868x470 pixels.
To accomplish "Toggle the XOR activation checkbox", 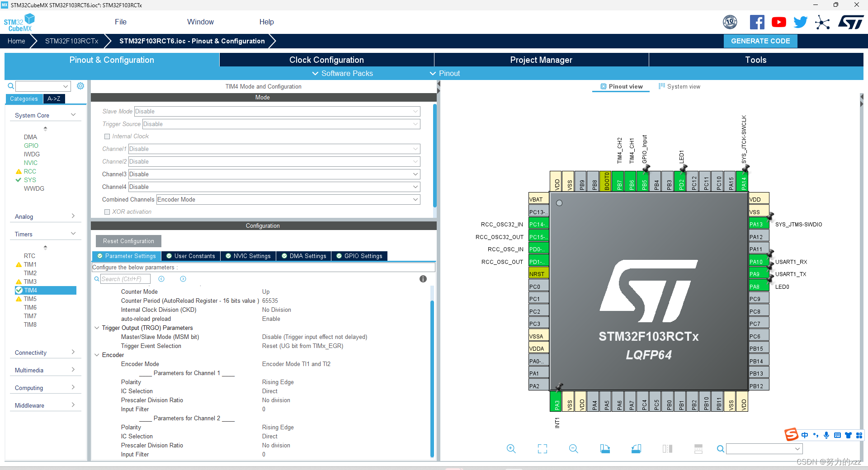I will tap(107, 212).
